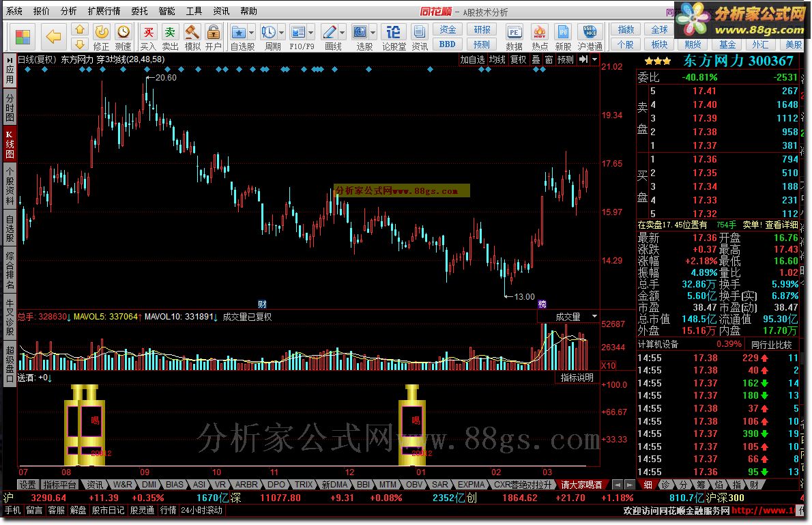Click the 资金 button
Image resolution: width=812 pixels, height=525 pixels.
pyautogui.click(x=448, y=29)
